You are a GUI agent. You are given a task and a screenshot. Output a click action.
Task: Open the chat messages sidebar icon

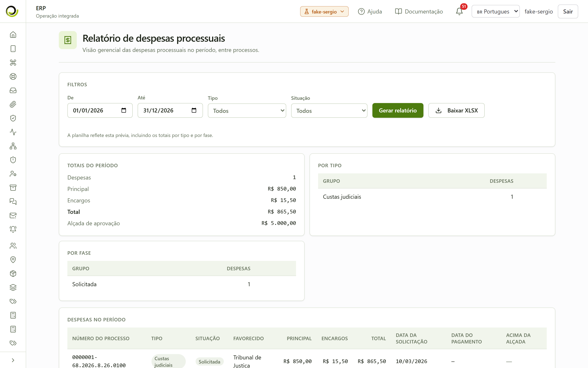pos(13,202)
